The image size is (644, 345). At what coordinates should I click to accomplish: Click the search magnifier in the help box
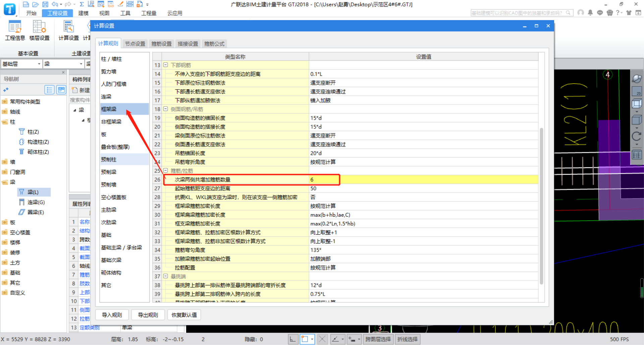coord(568,13)
